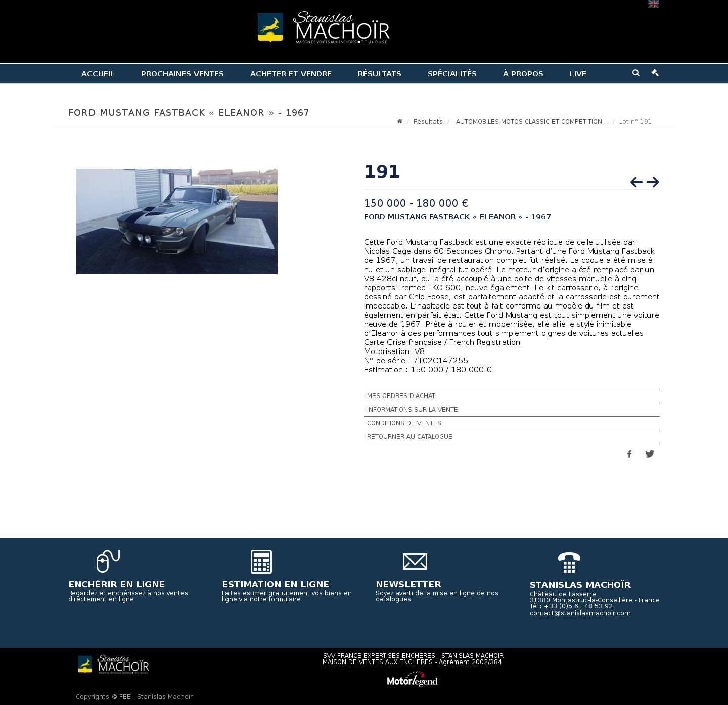Click the Copyrights FEE footer text

tap(134, 697)
